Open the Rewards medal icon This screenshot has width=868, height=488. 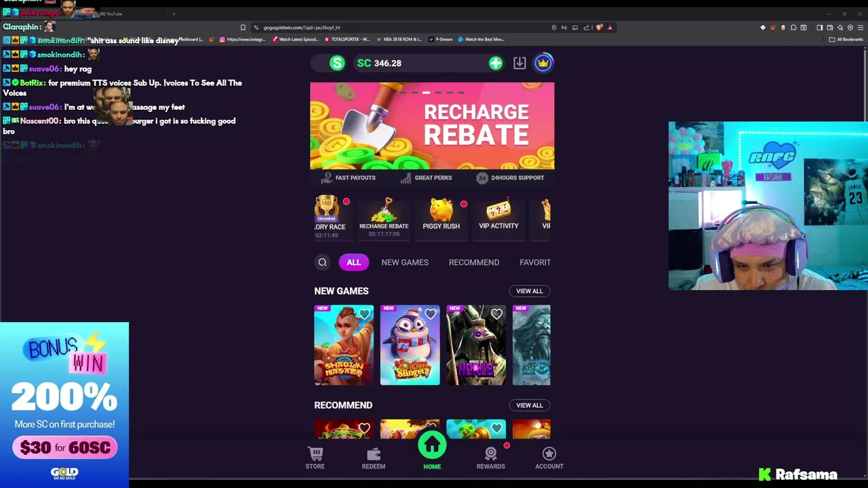click(x=491, y=453)
